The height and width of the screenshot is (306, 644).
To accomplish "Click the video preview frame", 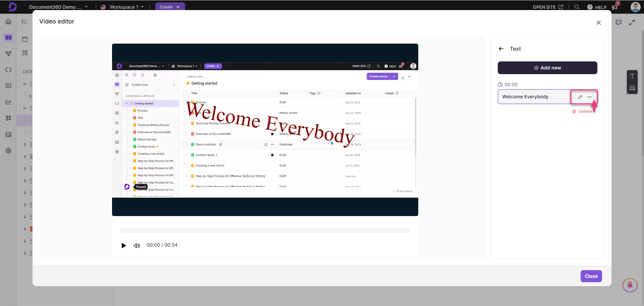I will pyautogui.click(x=265, y=130).
